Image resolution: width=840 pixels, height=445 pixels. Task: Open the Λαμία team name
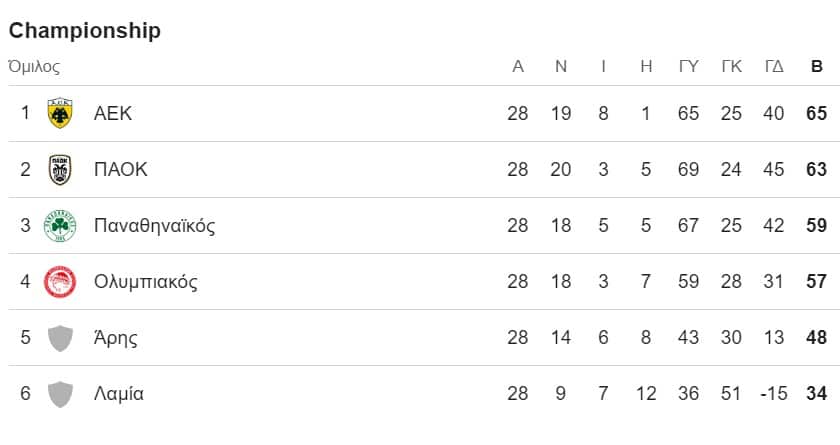(x=118, y=394)
